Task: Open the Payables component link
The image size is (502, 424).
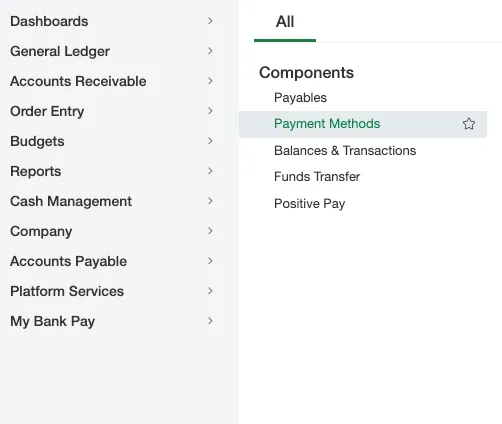Action: point(300,98)
